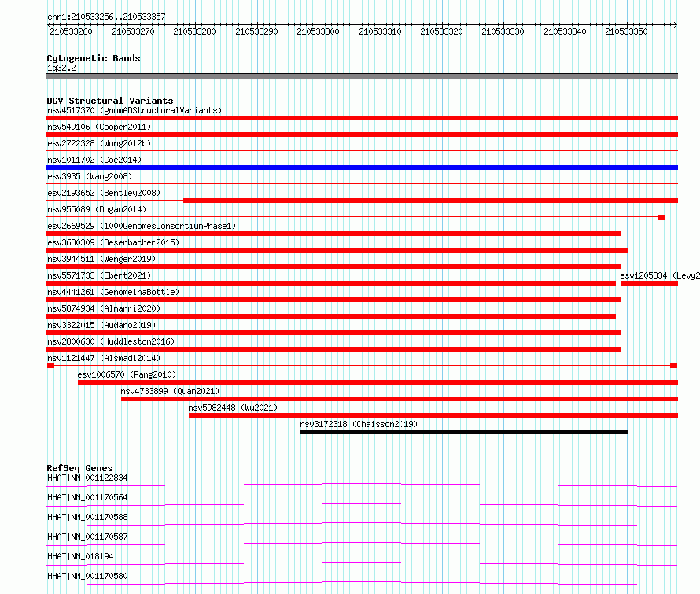Click small red block at Dogan2014 right end
700x594 pixels.
(661, 217)
